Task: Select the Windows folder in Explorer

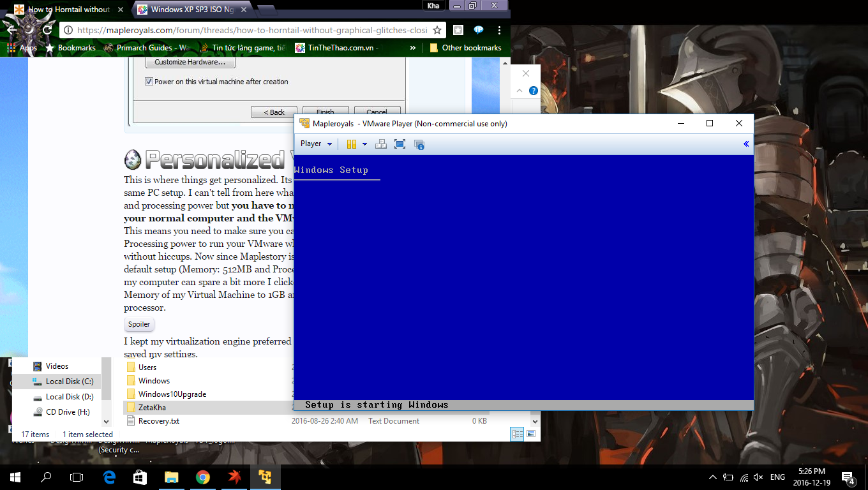Action: pos(154,381)
